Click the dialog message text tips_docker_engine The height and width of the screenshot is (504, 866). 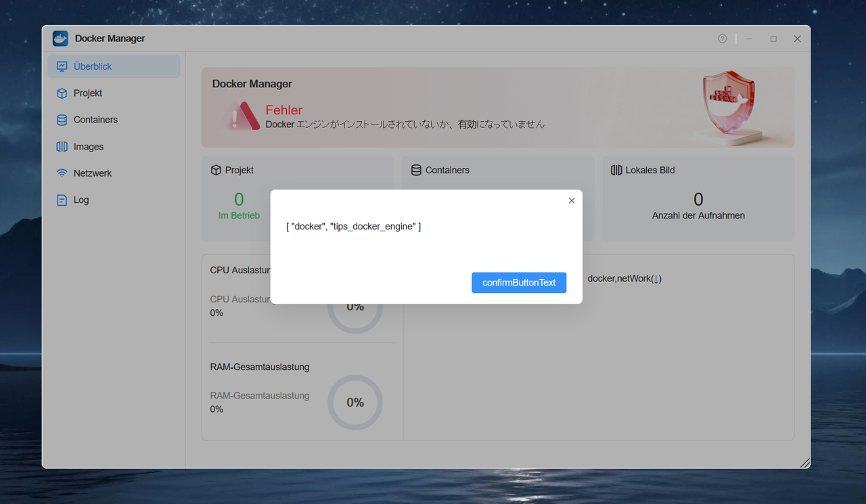pyautogui.click(x=353, y=227)
